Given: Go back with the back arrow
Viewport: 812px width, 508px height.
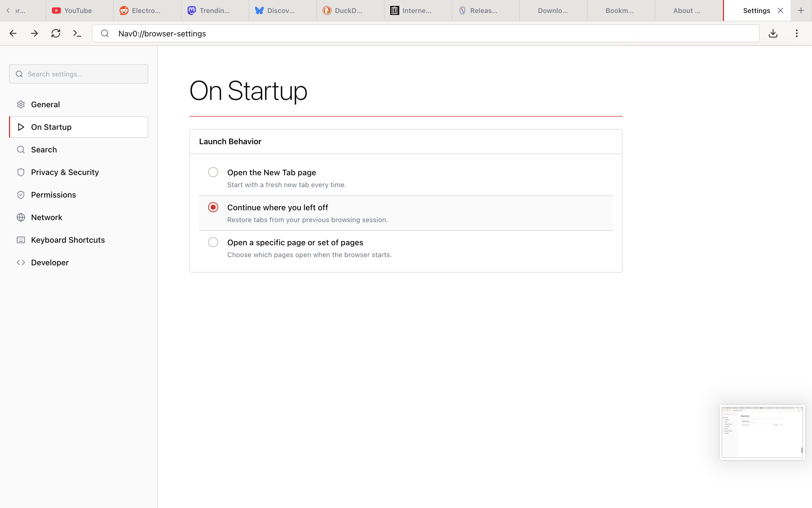Looking at the screenshot, I should [x=13, y=33].
